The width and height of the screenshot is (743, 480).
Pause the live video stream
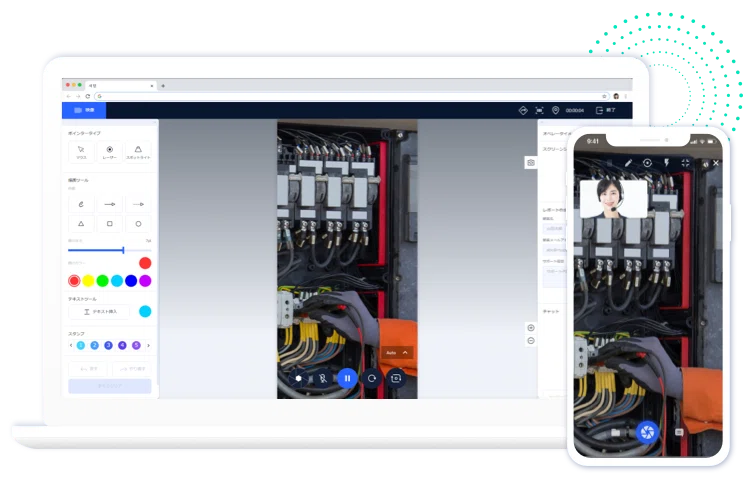coord(346,378)
